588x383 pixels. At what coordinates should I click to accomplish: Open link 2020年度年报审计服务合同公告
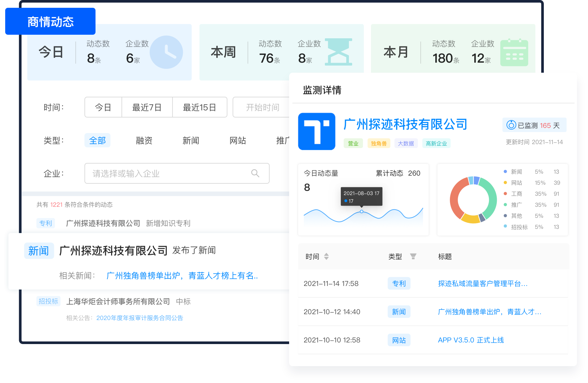140,318
